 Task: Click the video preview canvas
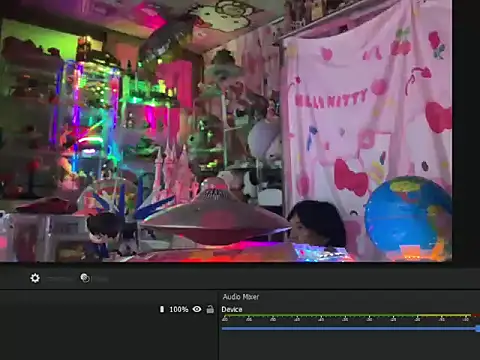pyautogui.click(x=226, y=131)
